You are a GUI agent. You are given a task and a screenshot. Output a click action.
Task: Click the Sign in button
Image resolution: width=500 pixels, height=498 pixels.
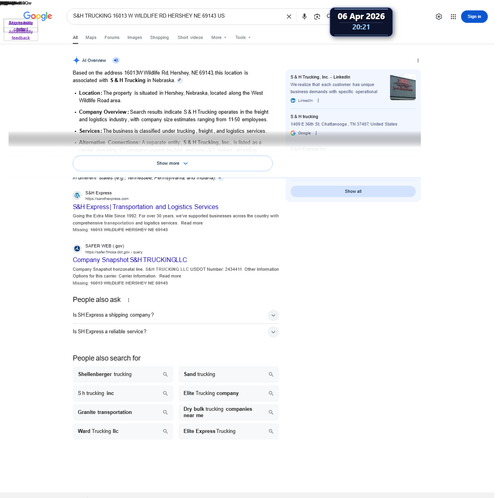474,16
